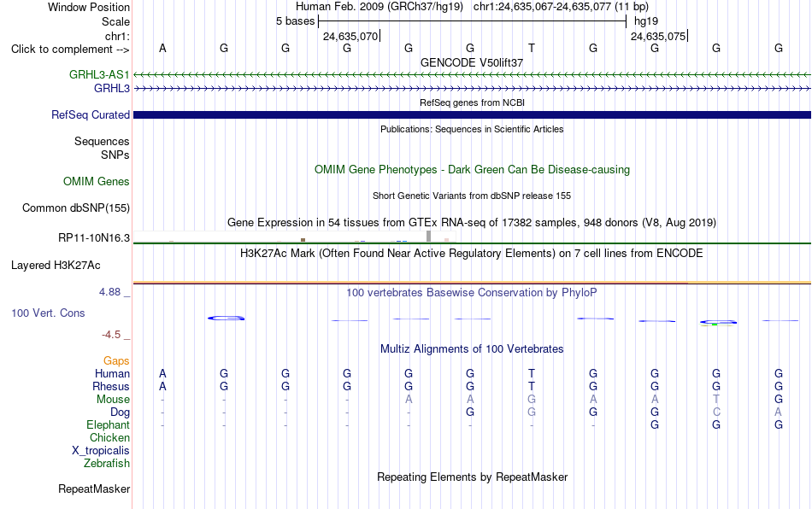
Task: Click the SNPs track label
Action: [x=115, y=155]
